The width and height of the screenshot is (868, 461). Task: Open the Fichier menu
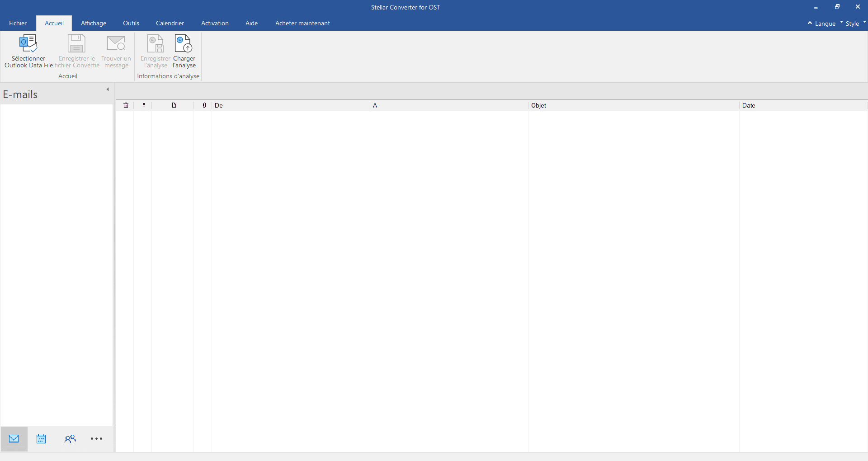[x=18, y=23]
